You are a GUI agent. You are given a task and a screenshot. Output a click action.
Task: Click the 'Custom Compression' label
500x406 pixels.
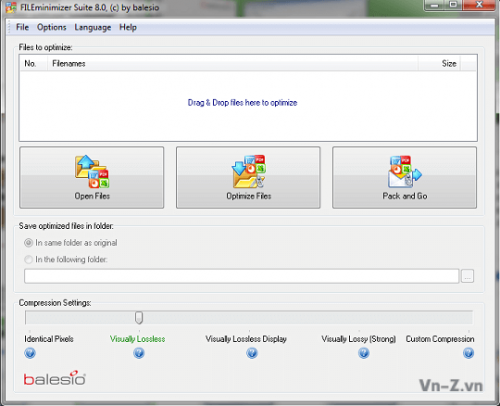tap(440, 339)
